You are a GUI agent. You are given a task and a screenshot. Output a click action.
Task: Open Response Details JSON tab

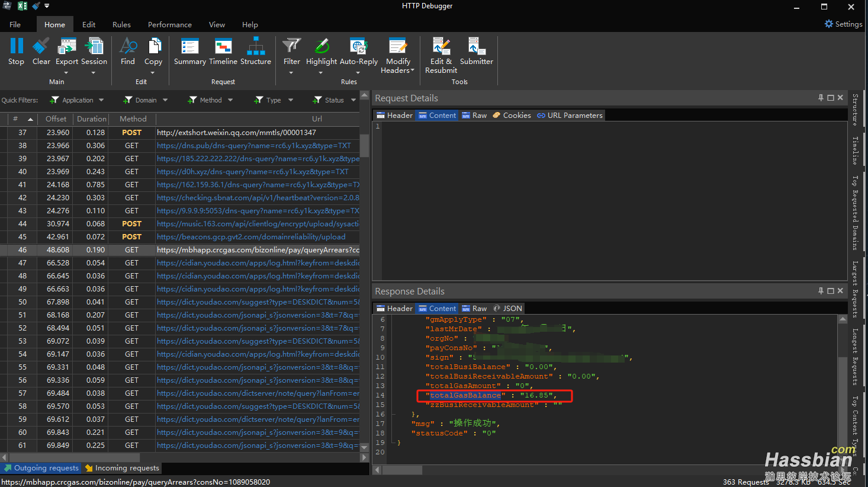tap(507, 309)
